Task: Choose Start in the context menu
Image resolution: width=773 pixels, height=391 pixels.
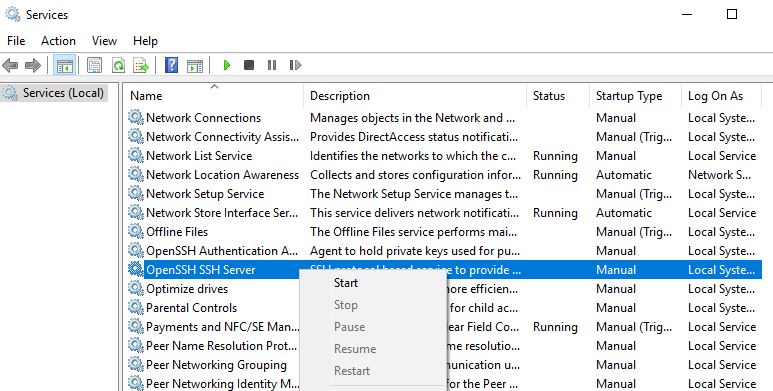Action: [x=346, y=283]
